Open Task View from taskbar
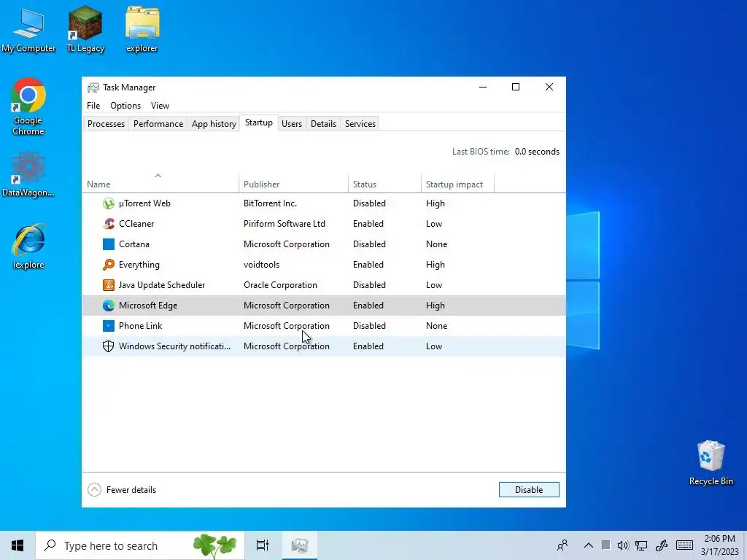Viewport: 747px width, 560px height. click(x=263, y=545)
